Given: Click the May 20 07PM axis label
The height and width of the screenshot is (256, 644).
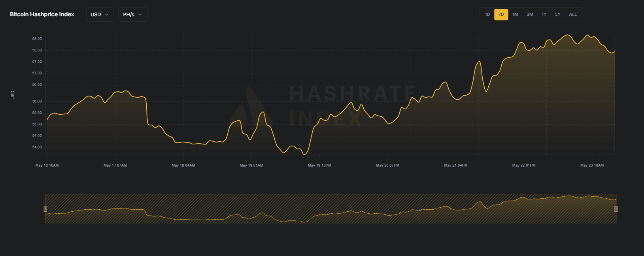Looking at the screenshot, I should [x=387, y=165].
